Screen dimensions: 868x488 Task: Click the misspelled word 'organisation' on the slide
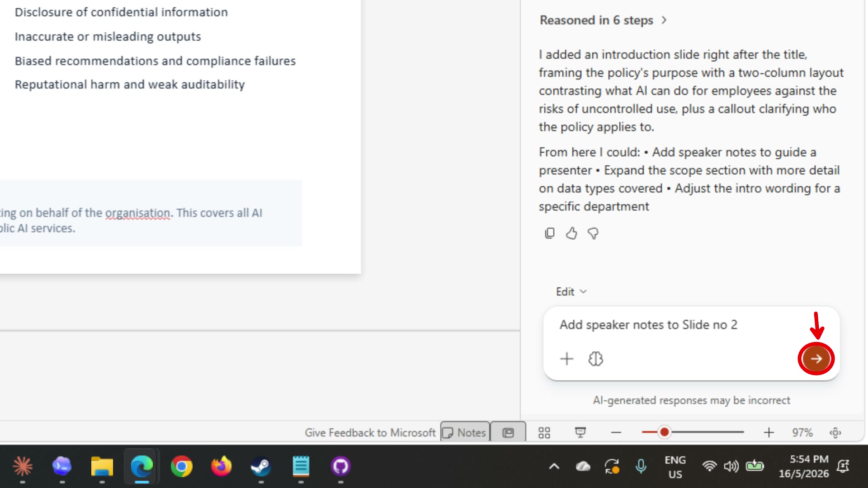point(137,213)
